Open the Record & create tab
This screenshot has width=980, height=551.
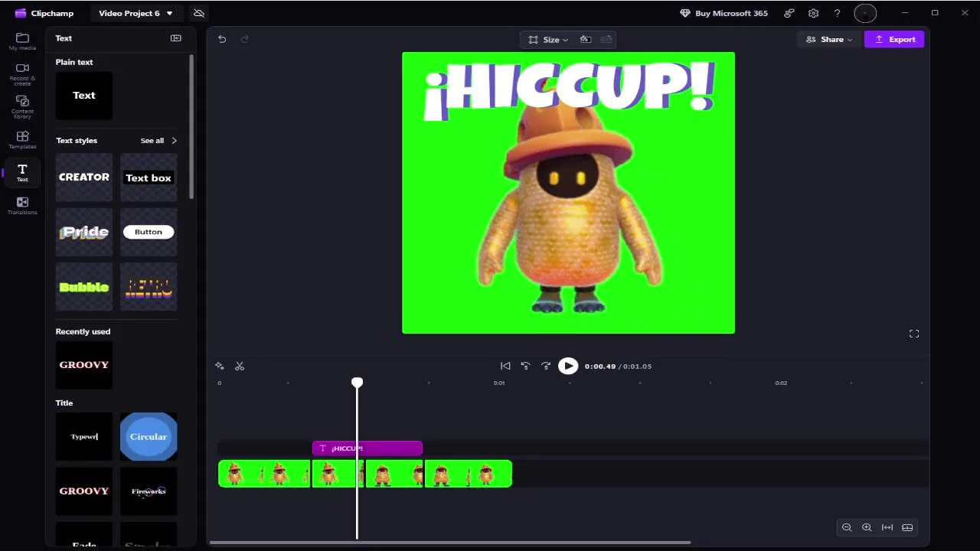tap(22, 73)
